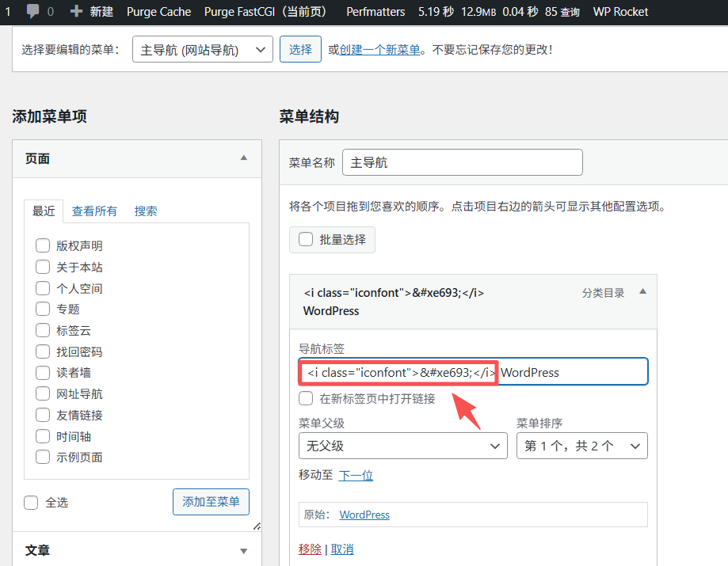The image size is (728, 566).
Task: Check the 版权声明 page checkbox
Action: (x=43, y=245)
